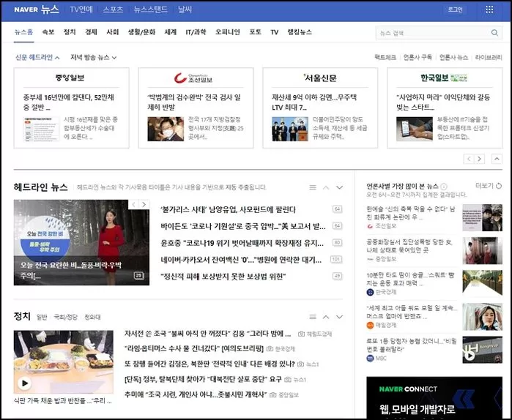
Task: Click info icon beside 언론사별 가장 많이 본 뉴스
Action: coord(443,187)
